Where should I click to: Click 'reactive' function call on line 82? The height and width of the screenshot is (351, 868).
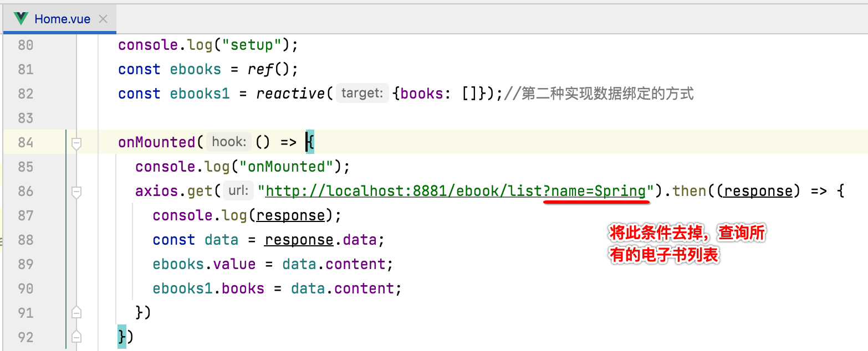coord(291,94)
